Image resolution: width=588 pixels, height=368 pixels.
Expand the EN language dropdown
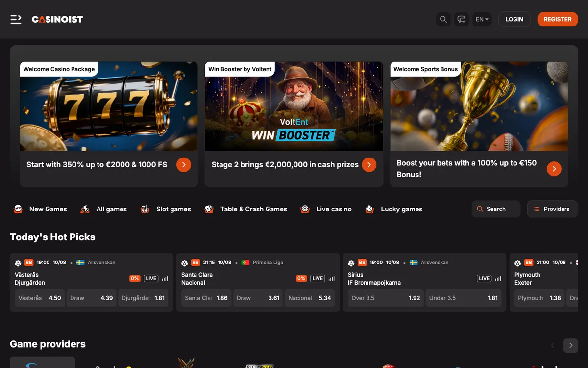(x=482, y=19)
